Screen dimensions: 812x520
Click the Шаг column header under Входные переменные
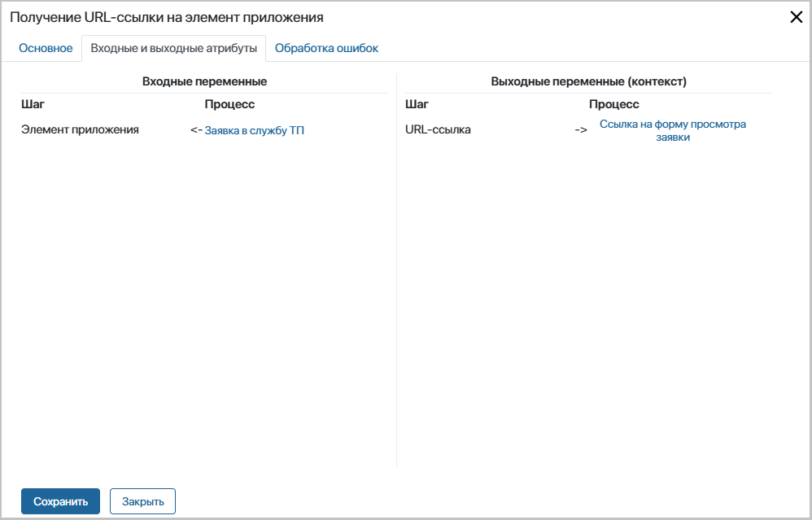click(33, 104)
